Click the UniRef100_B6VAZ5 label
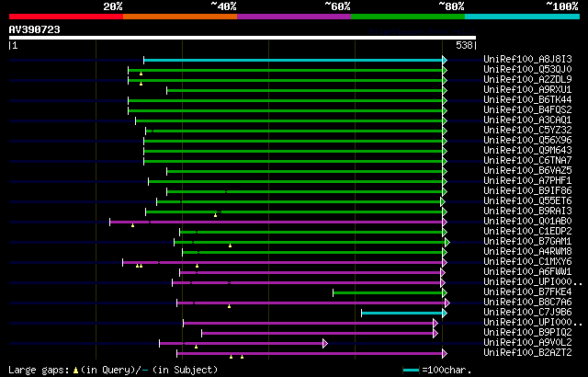This screenshot has height=377, width=588. 527,171
